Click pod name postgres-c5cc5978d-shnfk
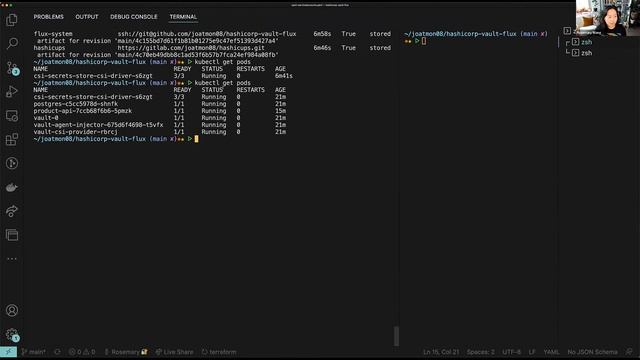Viewport: 640px width, 360px height. point(76,104)
